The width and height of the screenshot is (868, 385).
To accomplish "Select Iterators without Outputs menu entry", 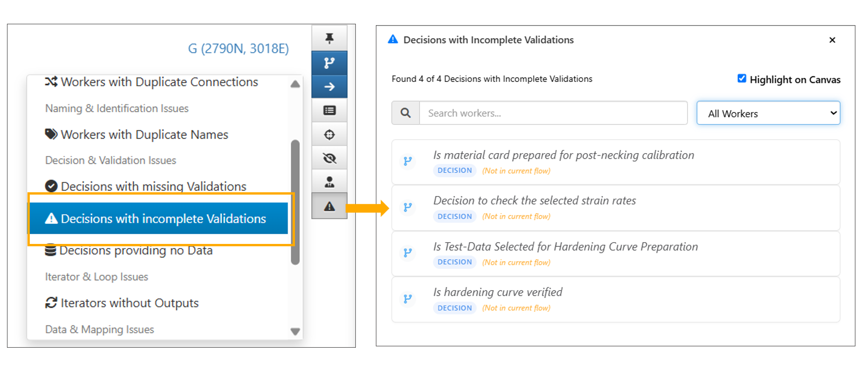I will 129,303.
